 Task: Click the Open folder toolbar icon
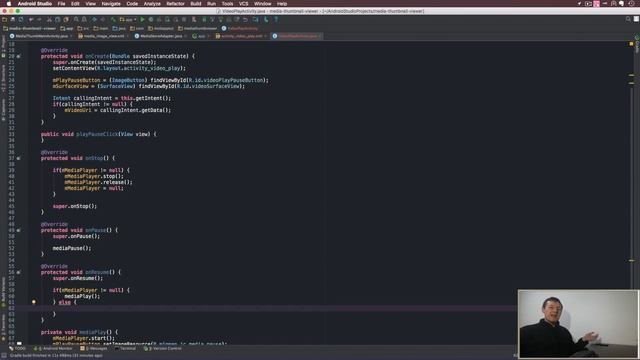click(4, 19)
